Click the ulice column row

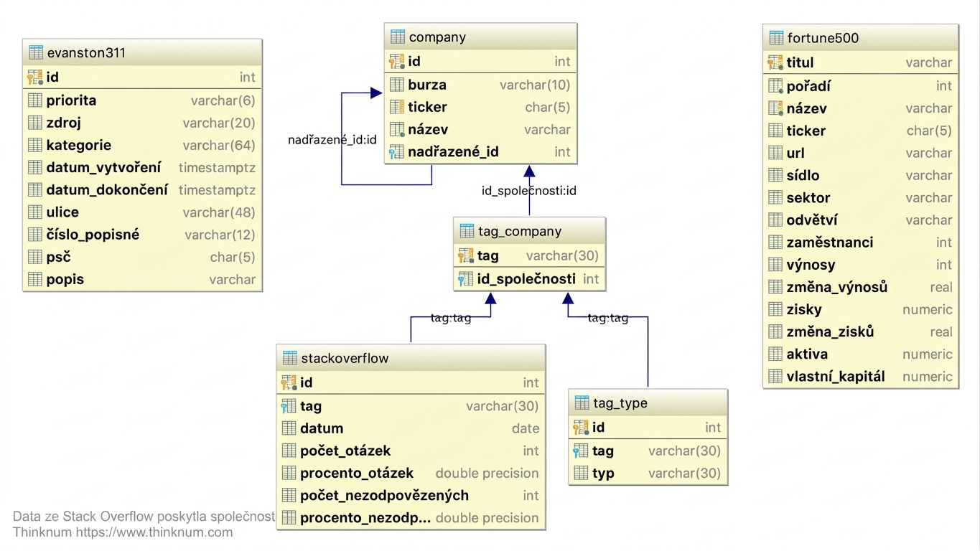pyautogui.click(x=142, y=212)
